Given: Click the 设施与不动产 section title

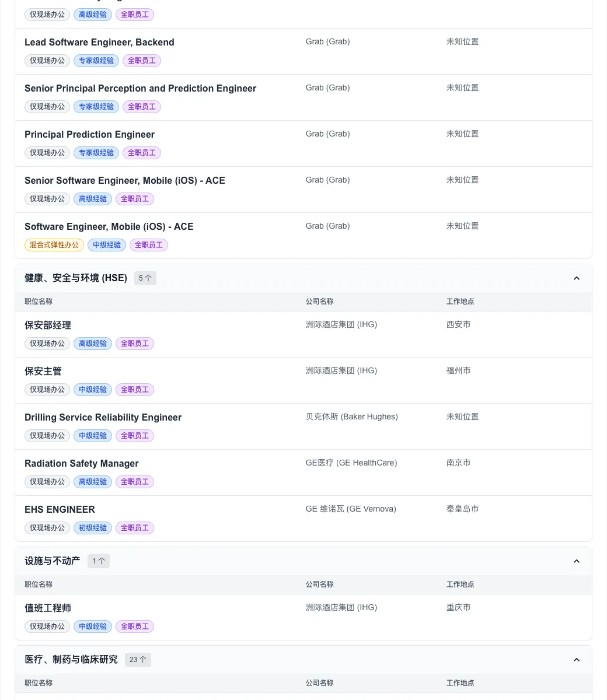Looking at the screenshot, I should [x=52, y=561].
